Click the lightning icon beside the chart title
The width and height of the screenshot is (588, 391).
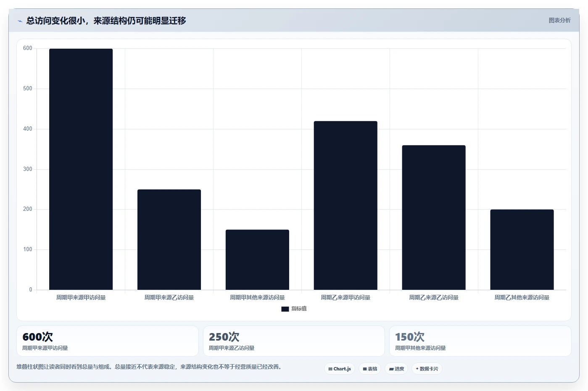click(x=20, y=21)
